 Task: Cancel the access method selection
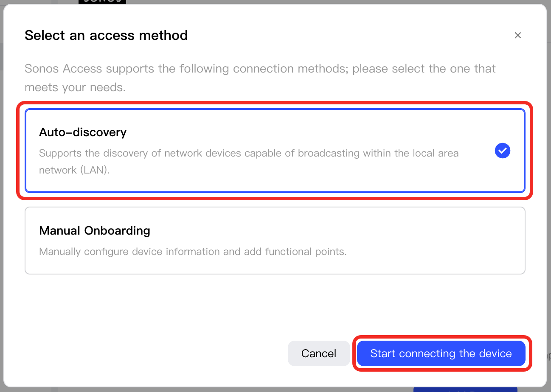(x=319, y=353)
